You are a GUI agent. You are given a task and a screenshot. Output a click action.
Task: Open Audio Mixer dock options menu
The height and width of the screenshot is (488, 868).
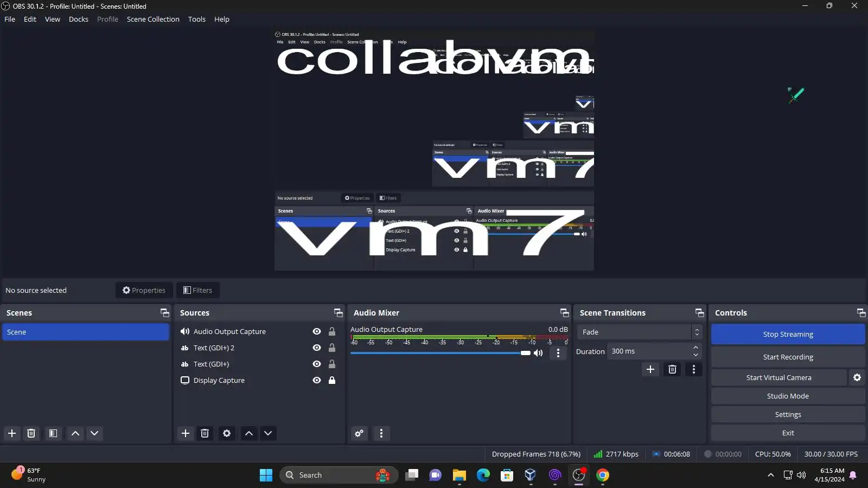tap(381, 433)
